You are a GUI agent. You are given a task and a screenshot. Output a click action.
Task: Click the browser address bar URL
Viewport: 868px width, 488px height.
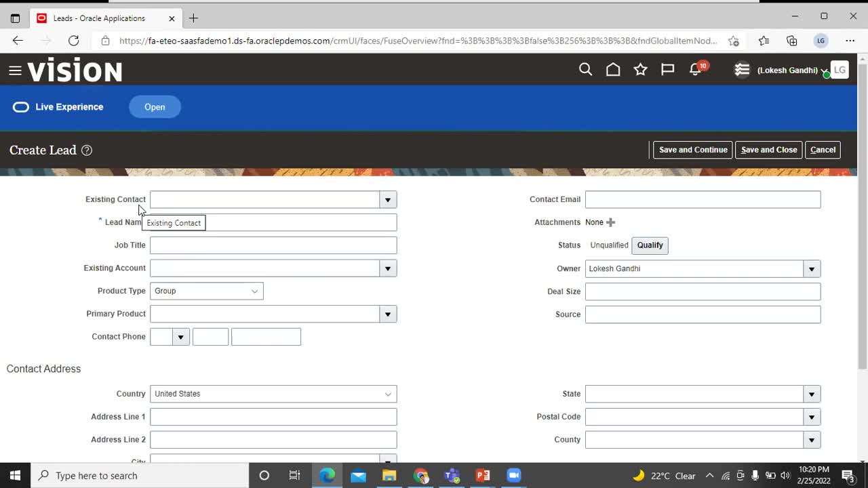click(418, 41)
